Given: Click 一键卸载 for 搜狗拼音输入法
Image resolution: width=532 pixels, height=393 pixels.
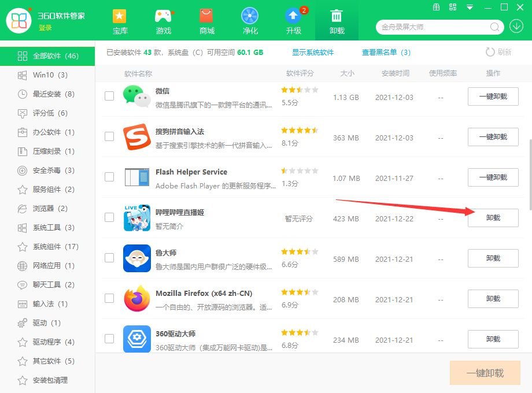Looking at the screenshot, I should click(x=493, y=137).
